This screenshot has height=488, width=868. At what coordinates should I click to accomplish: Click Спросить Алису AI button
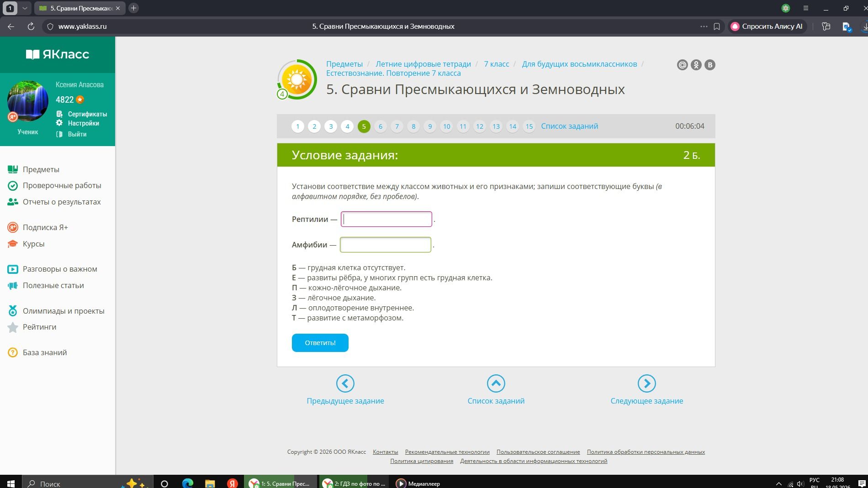pyautogui.click(x=767, y=26)
